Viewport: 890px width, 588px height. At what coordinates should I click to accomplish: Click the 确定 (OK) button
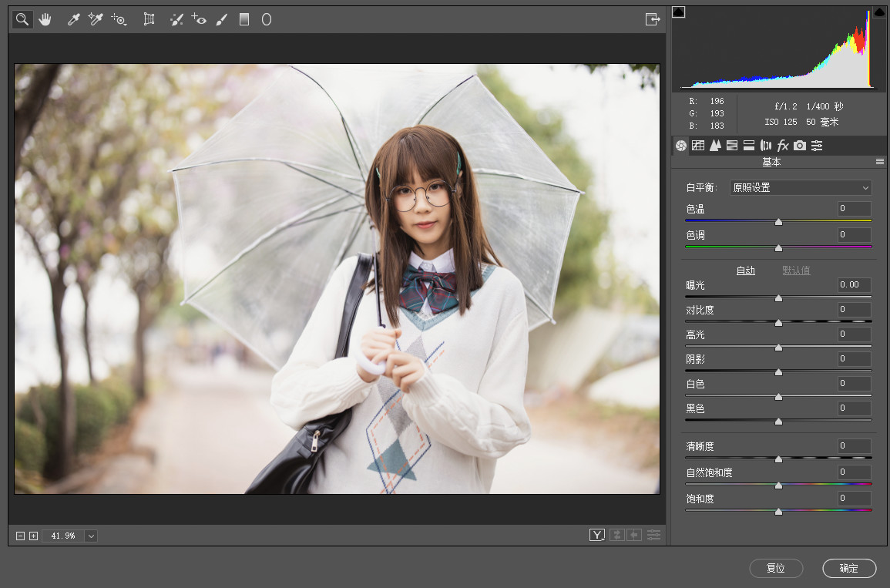tap(849, 569)
